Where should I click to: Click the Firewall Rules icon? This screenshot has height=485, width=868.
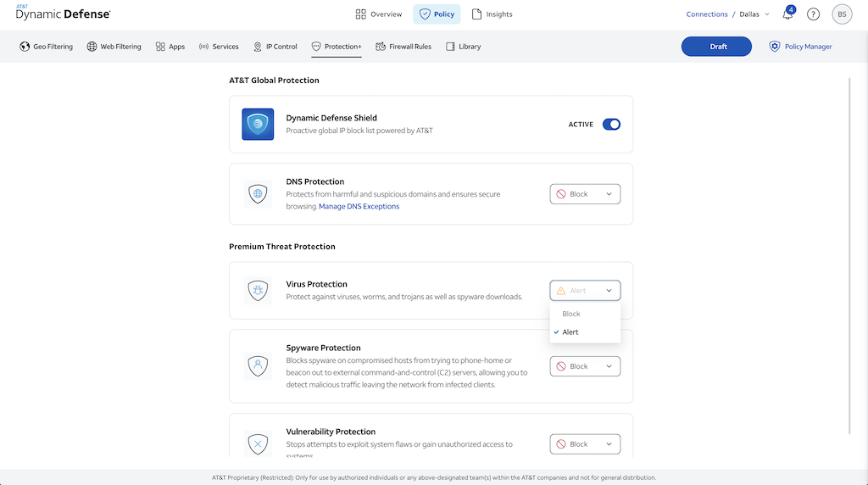(x=381, y=47)
